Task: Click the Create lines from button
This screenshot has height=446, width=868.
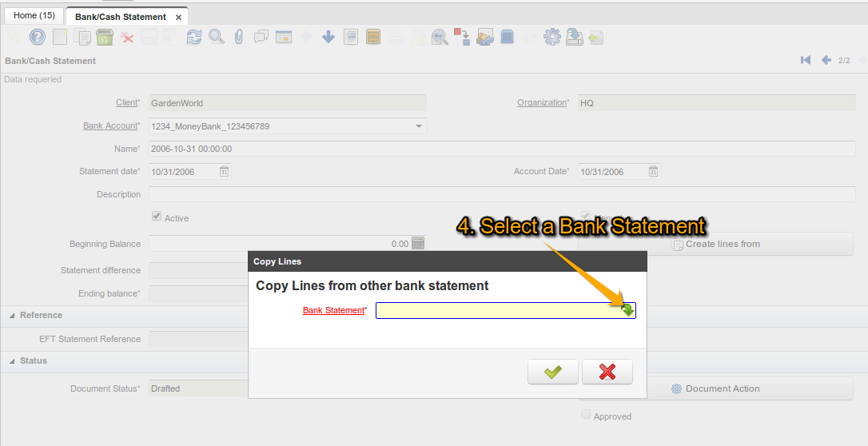Action: tap(715, 244)
